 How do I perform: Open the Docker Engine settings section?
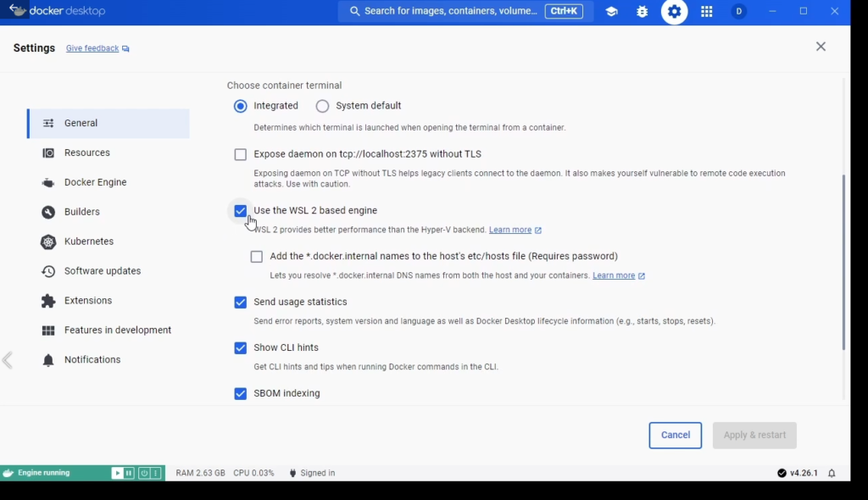pos(93,181)
